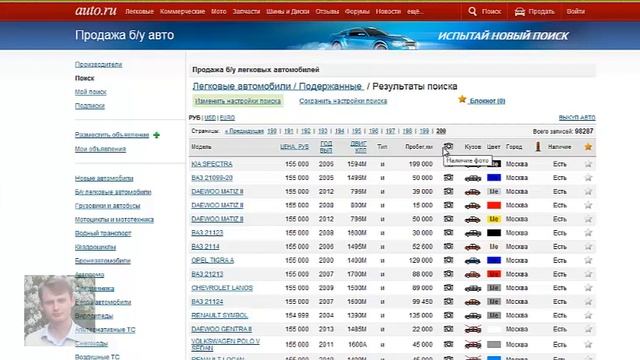
Task: Star the ВАЗ 21099-20 listing
Action: tap(588, 178)
